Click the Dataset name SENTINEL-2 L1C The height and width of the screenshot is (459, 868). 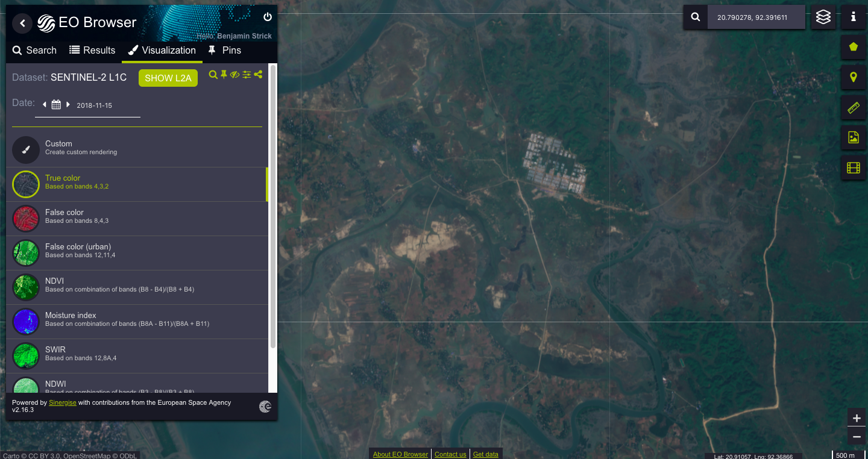click(x=89, y=78)
